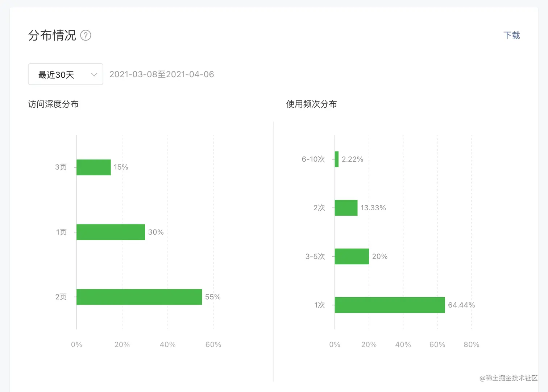
Task: Click the 55% value label
Action: [x=213, y=297]
